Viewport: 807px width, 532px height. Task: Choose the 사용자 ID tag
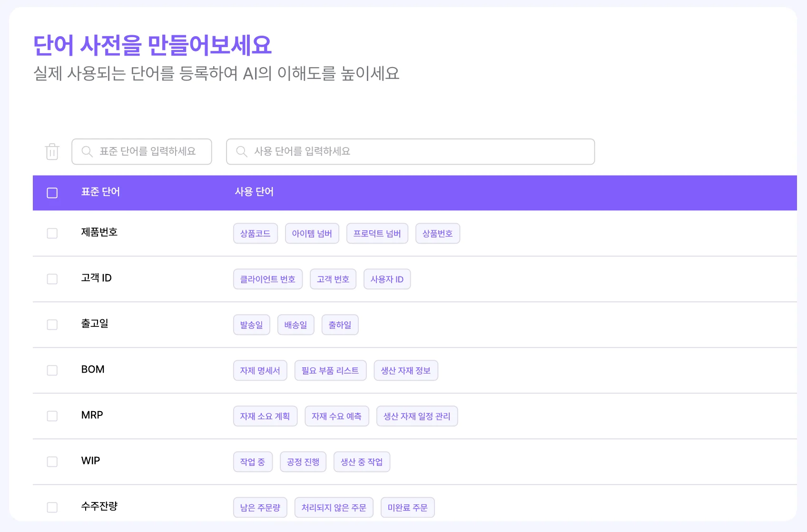click(387, 279)
